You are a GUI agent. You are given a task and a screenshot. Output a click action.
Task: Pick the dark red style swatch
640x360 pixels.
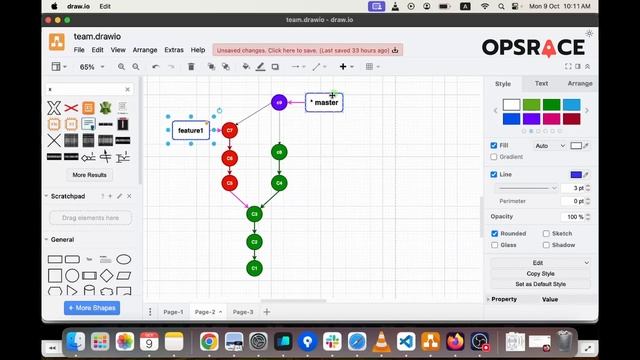point(571,119)
